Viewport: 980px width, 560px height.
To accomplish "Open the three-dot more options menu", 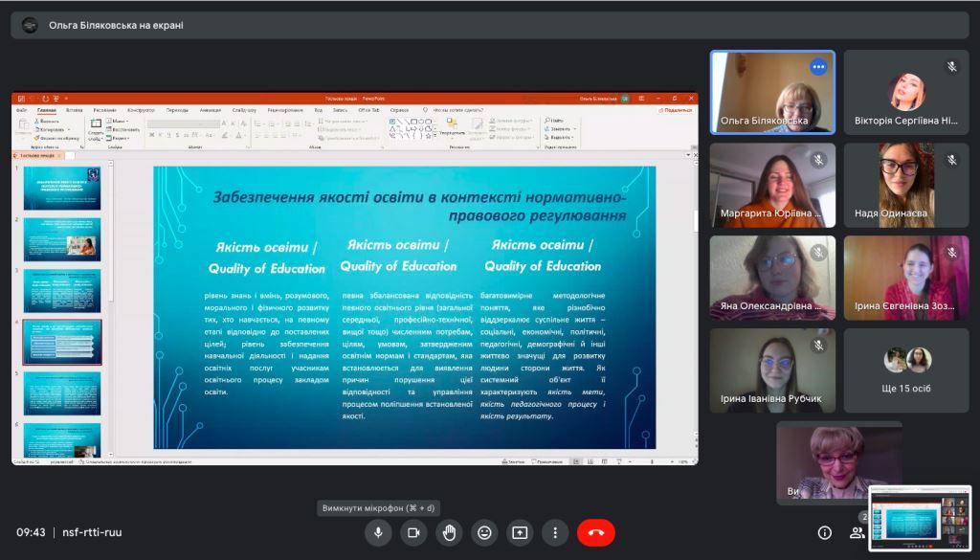I will coord(555,533).
